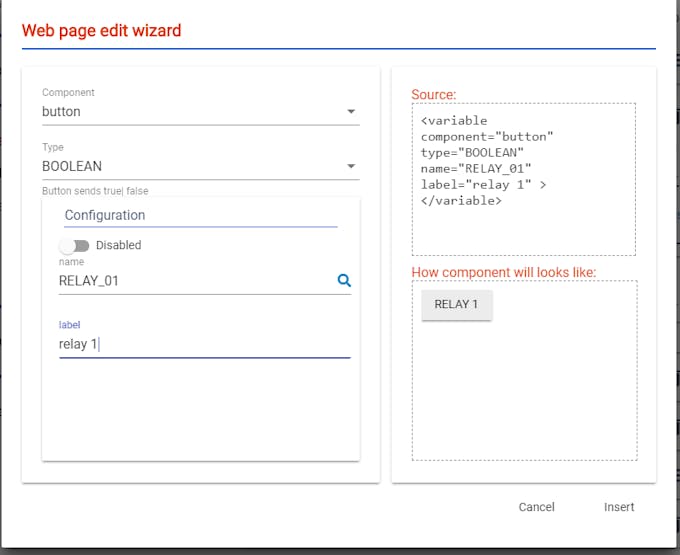The width and height of the screenshot is (680, 555).
Task: Click inside the Source code box
Action: click(524, 180)
